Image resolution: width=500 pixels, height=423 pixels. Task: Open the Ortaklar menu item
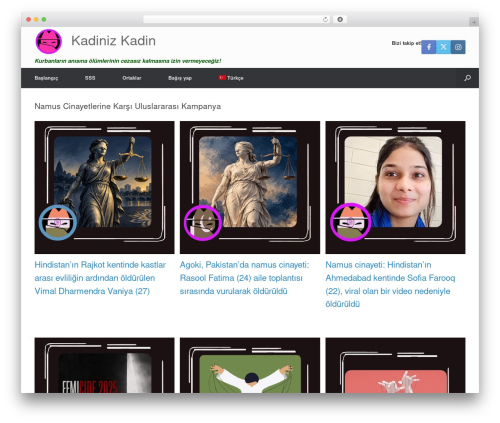(132, 78)
